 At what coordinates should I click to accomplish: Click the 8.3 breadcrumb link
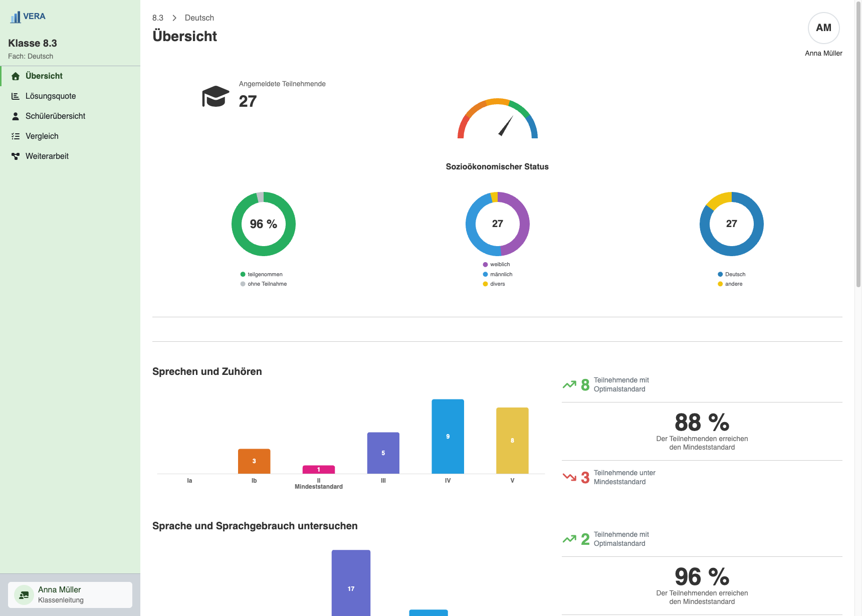[158, 18]
